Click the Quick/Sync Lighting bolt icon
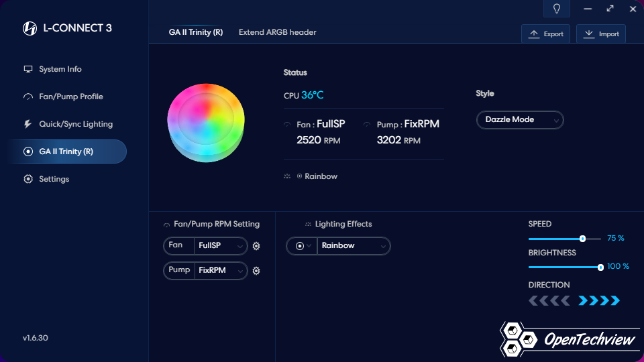Viewport: 644px width, 362px height. click(x=28, y=124)
